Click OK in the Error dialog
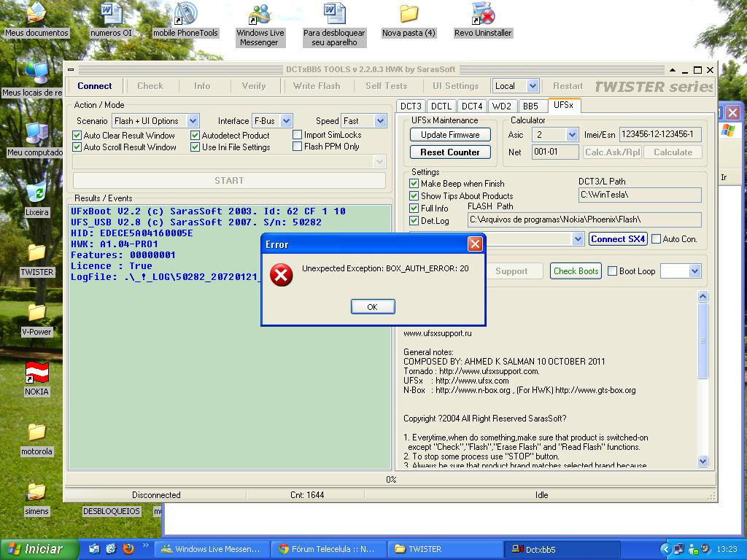Image resolution: width=747 pixels, height=560 pixels. (x=373, y=307)
